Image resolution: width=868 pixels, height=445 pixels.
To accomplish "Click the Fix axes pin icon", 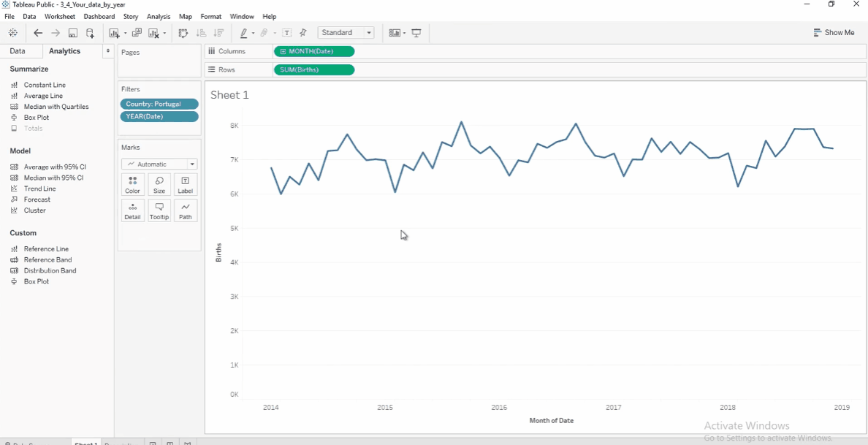I will (302, 33).
